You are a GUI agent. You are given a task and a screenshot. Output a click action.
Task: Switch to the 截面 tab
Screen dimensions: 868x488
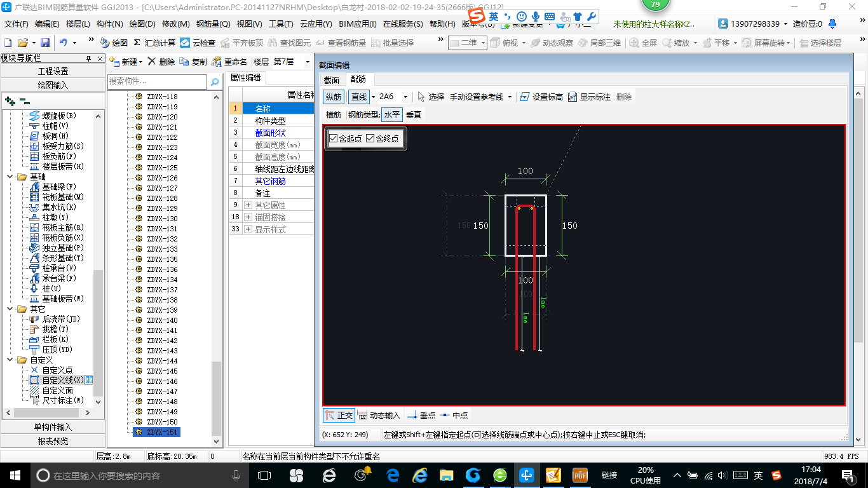point(332,80)
